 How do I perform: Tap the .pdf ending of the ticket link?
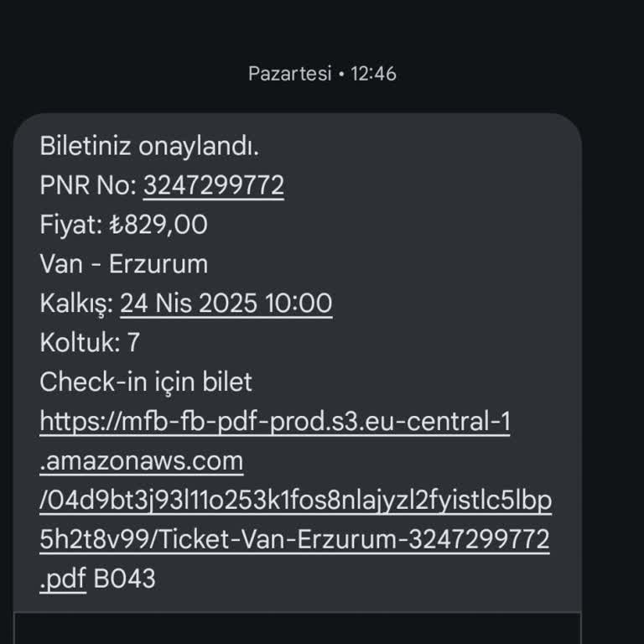click(x=63, y=579)
